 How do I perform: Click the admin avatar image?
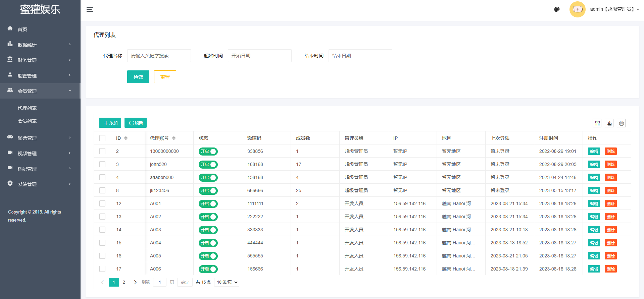click(x=577, y=9)
